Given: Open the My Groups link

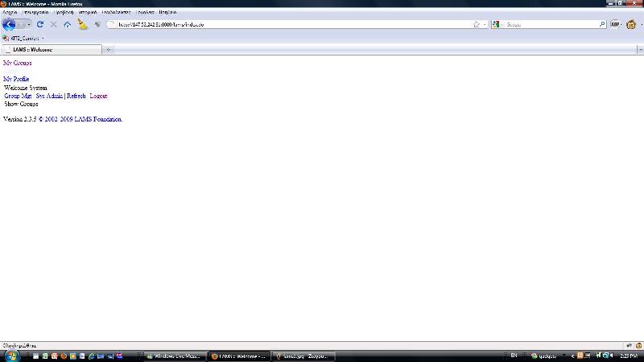Looking at the screenshot, I should (17, 63).
